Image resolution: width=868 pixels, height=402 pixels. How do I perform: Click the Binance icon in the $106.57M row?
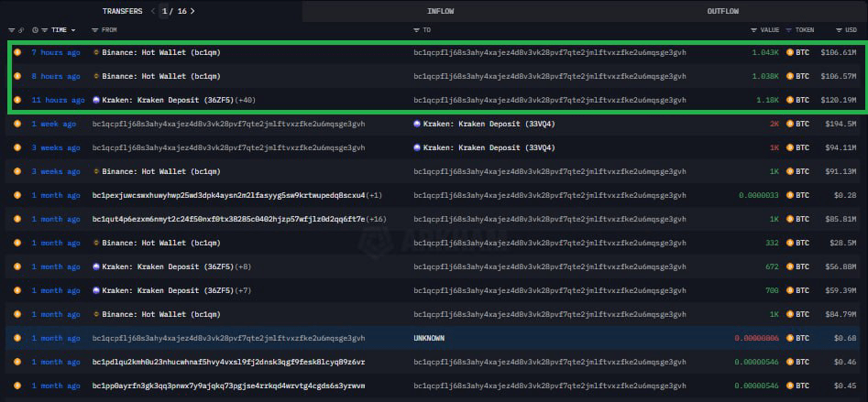(x=97, y=76)
